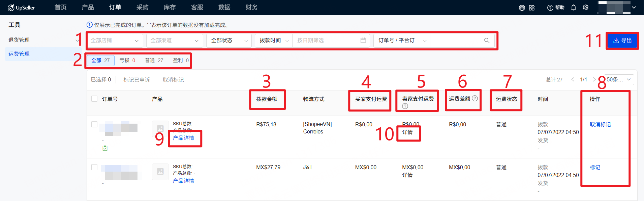Open 产品详情 link in first order
Screen dimensions: 644x201
(x=183, y=138)
